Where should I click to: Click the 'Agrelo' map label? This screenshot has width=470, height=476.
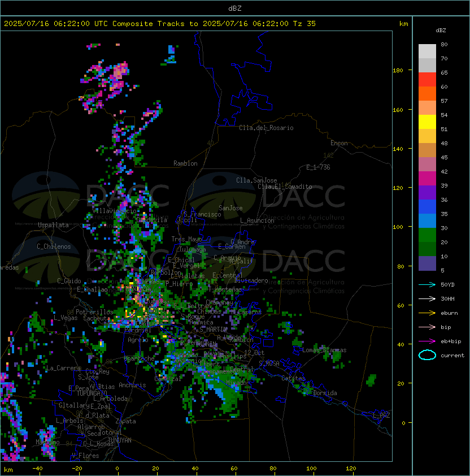138,340
